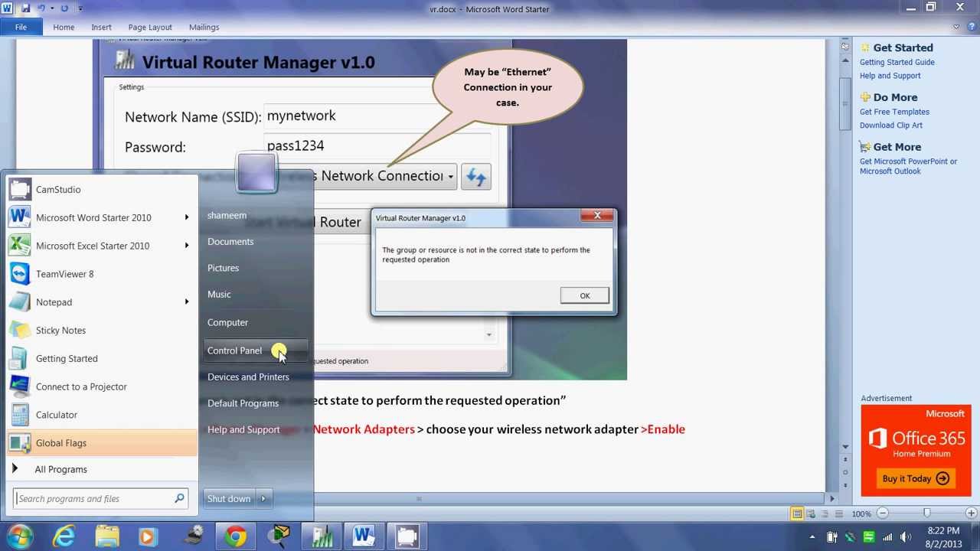This screenshot has width=980, height=551.
Task: Click the Get Free Templates link
Action: (894, 112)
